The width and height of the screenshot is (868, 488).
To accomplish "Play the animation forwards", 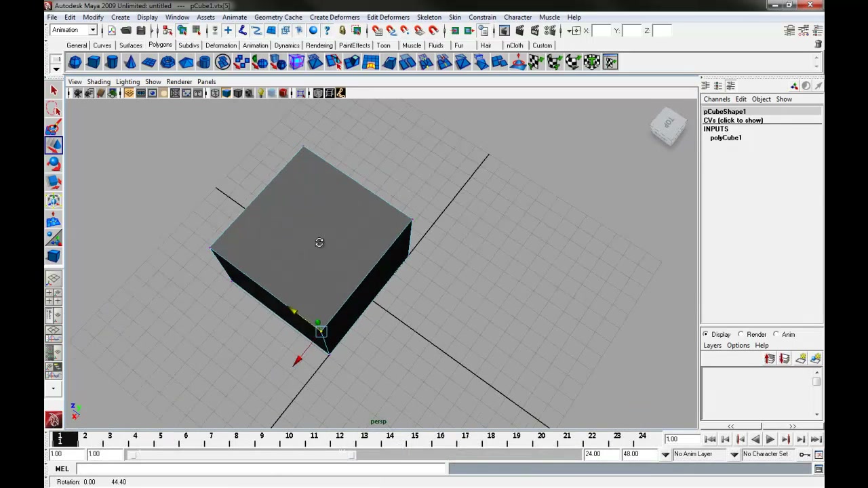I will pos(770,439).
